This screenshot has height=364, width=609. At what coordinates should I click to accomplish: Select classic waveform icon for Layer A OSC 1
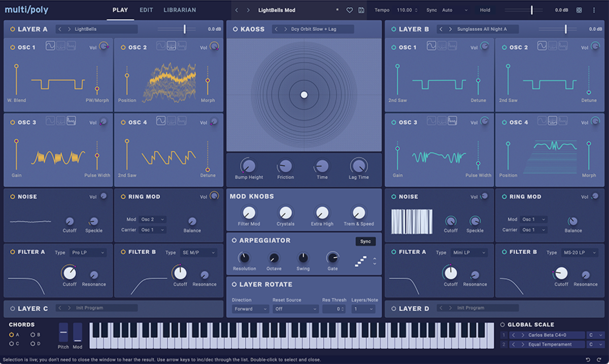[x=50, y=46]
